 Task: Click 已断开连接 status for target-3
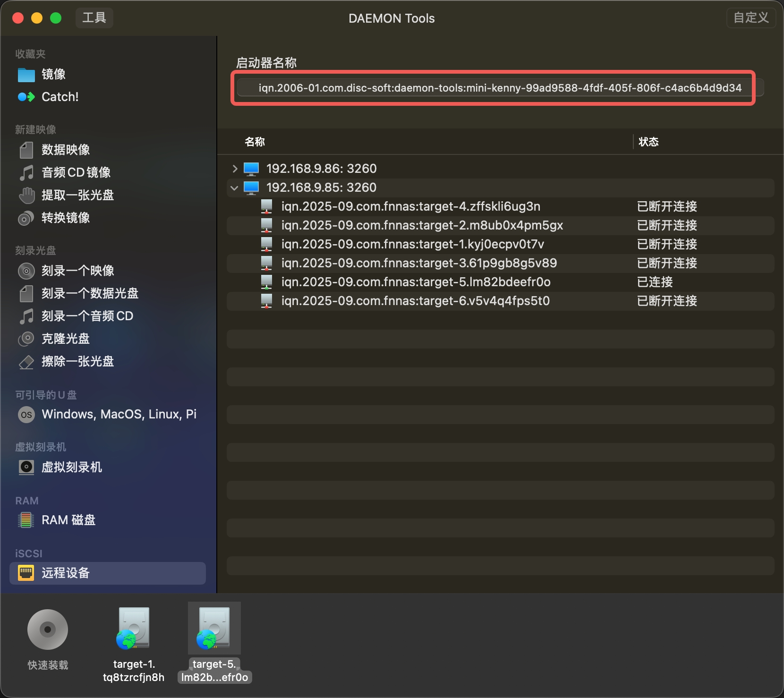667,264
